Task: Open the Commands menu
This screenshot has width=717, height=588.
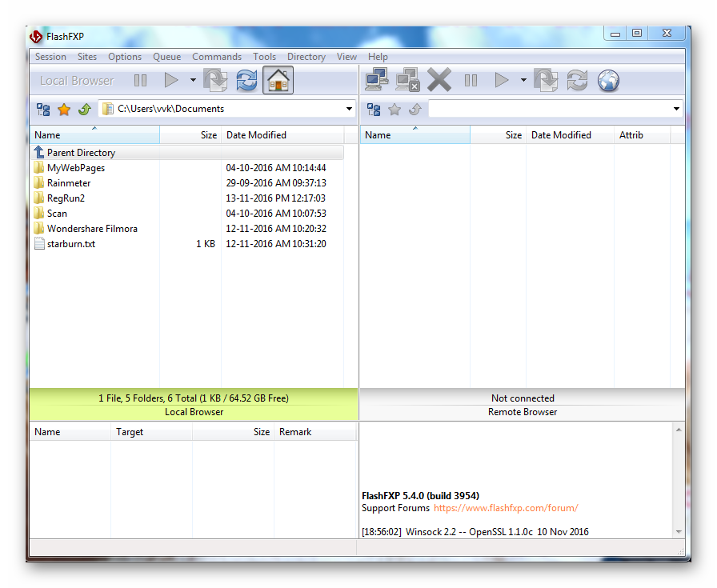Action: tap(217, 57)
